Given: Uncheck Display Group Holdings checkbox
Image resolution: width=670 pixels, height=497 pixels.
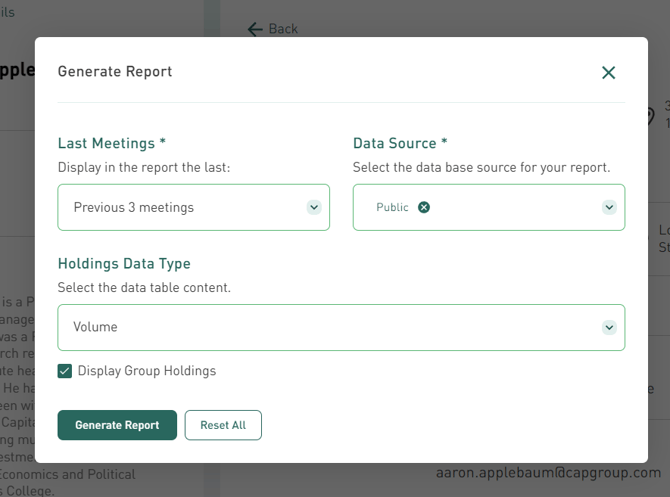Looking at the screenshot, I should click(65, 371).
